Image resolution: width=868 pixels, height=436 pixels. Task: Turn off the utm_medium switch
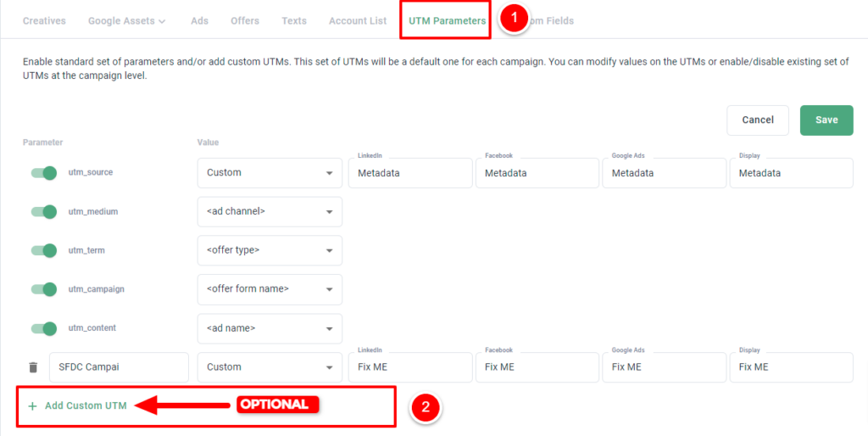pos(44,211)
